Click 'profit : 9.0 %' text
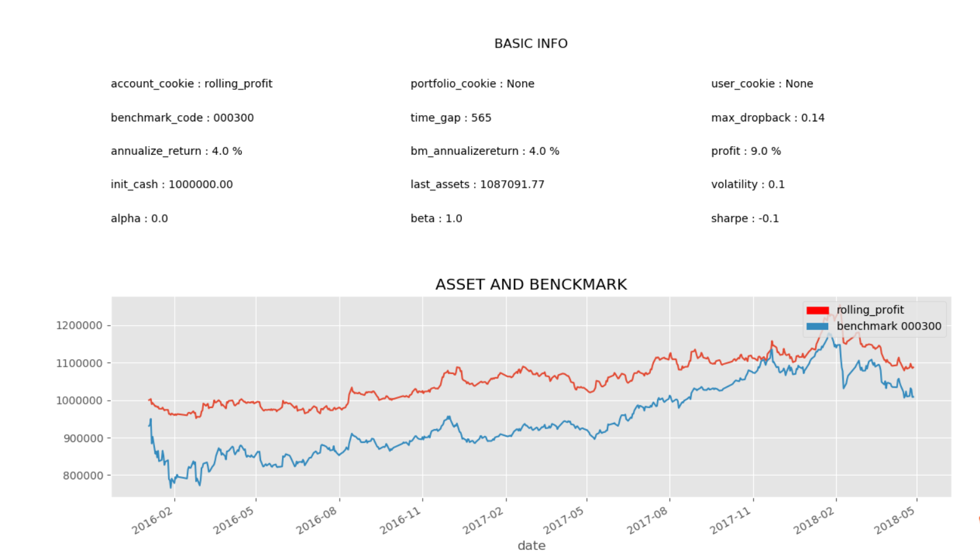The image size is (980, 558). click(746, 151)
